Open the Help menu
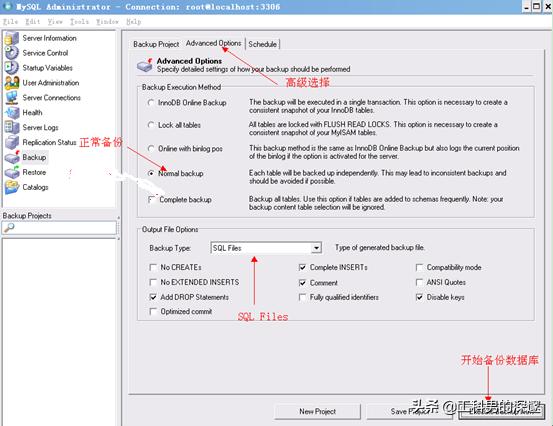The width and height of the screenshot is (553, 426). pos(134,22)
